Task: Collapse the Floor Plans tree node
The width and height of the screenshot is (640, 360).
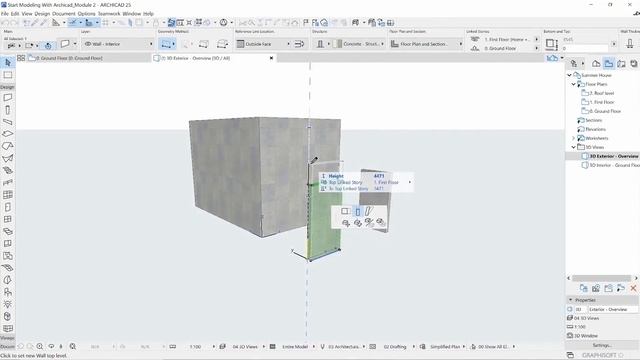Action: point(573,84)
